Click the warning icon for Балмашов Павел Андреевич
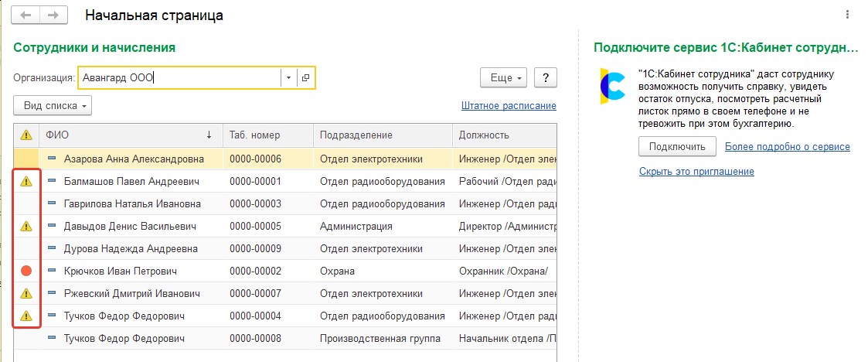This screenshot has width=868, height=362. (x=26, y=181)
